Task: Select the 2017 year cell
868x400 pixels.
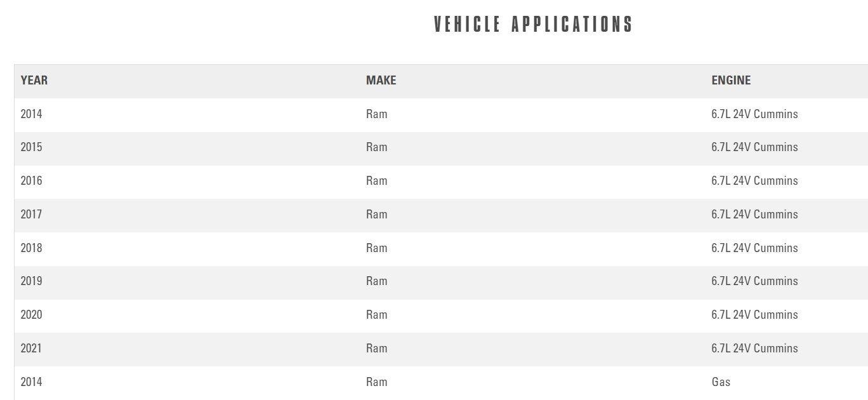Action: point(31,215)
